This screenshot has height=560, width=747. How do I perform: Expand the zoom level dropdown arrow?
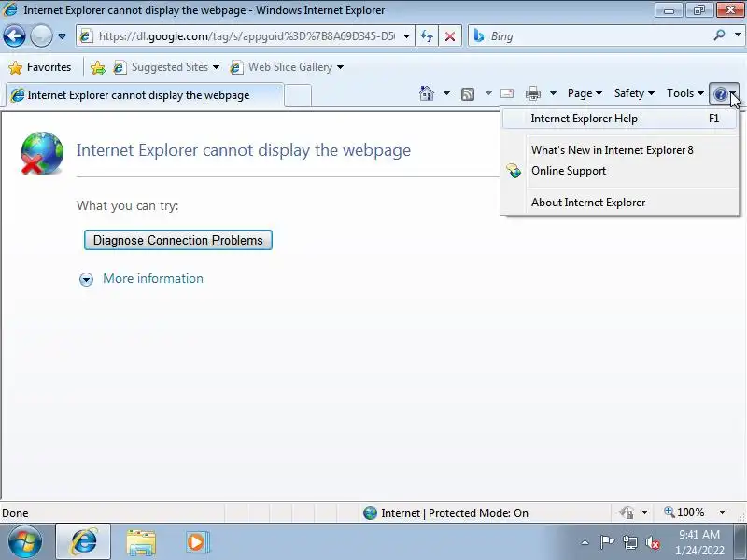click(722, 512)
